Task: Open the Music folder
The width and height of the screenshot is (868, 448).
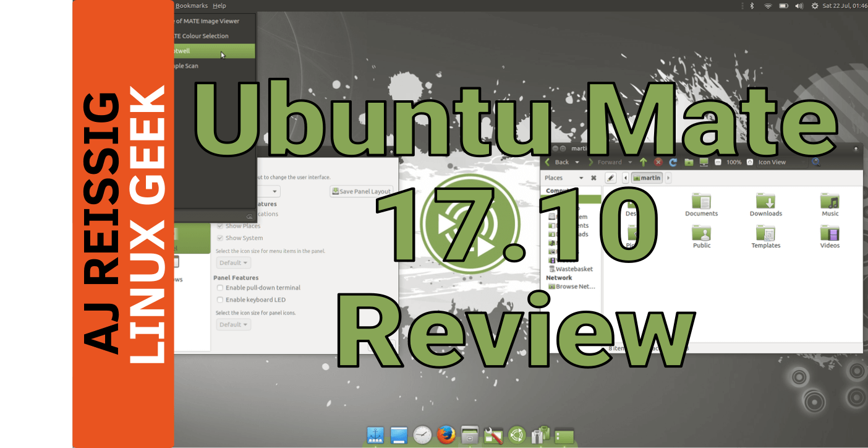Action: [830, 205]
